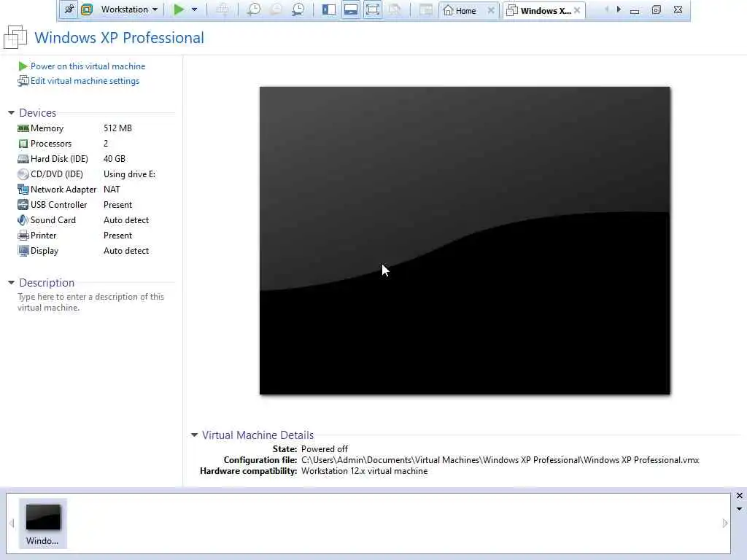The width and height of the screenshot is (747, 560).
Task: Click the tab scroll left arrow
Action: 606,9
